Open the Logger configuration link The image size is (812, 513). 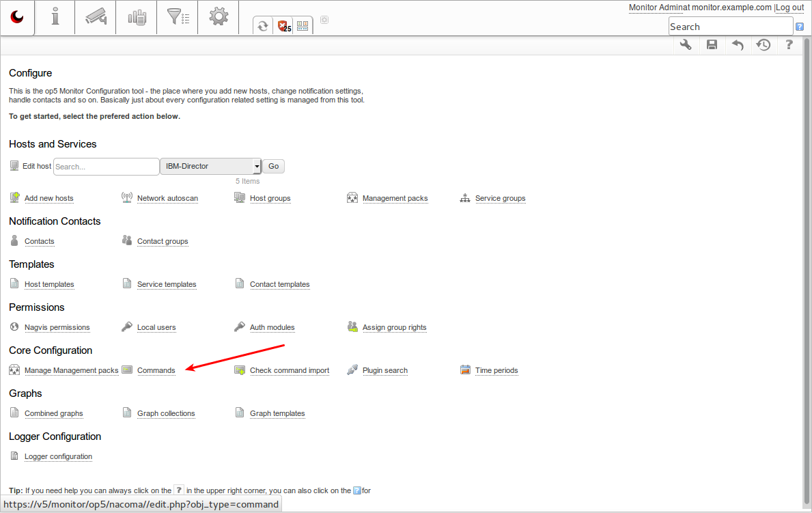click(x=58, y=456)
